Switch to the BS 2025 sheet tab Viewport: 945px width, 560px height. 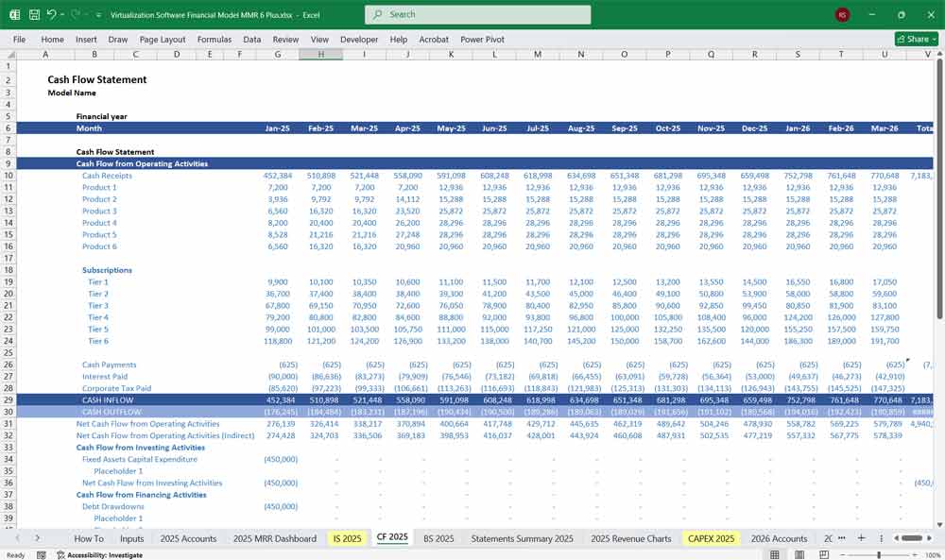[x=438, y=538]
